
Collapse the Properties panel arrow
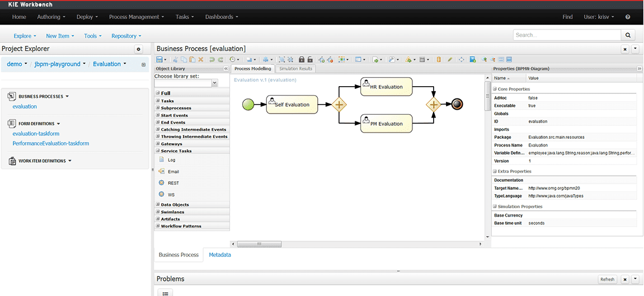pos(639,69)
